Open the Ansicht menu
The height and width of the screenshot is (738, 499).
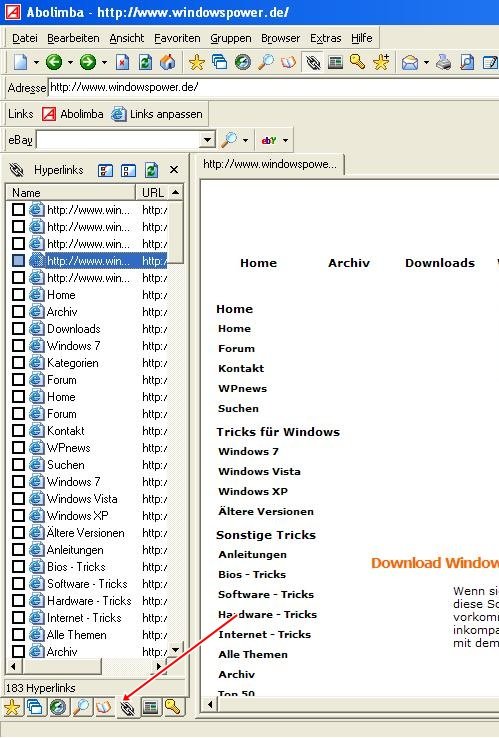127,38
